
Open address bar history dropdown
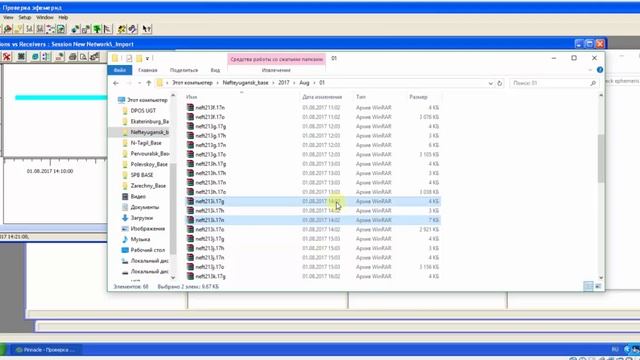pyautogui.click(x=491, y=83)
